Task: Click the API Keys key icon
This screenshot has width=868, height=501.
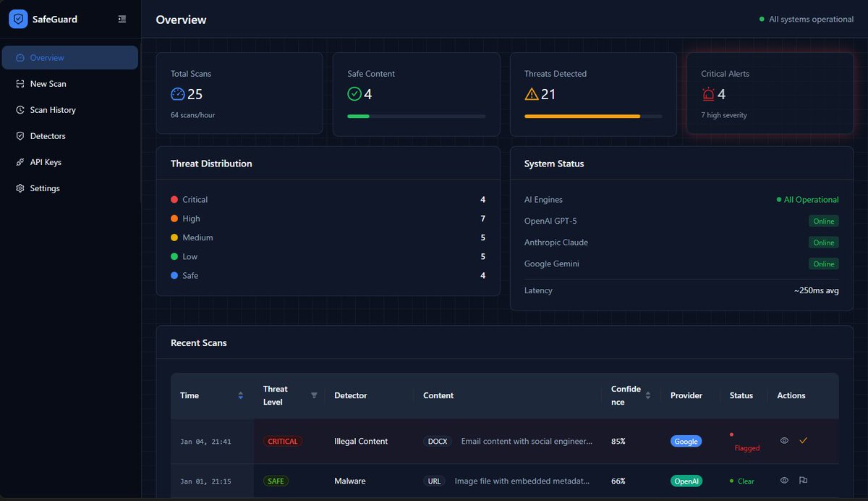Action: pos(20,162)
